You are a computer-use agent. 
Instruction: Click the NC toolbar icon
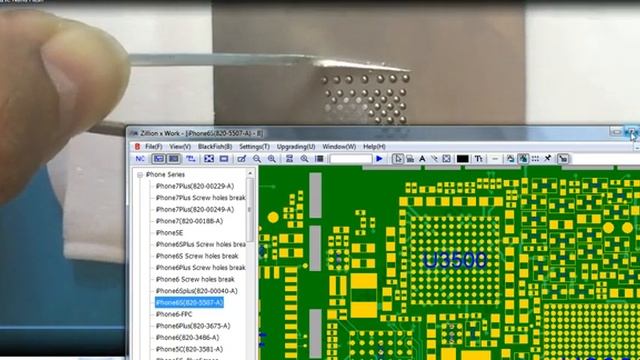pos(140,159)
